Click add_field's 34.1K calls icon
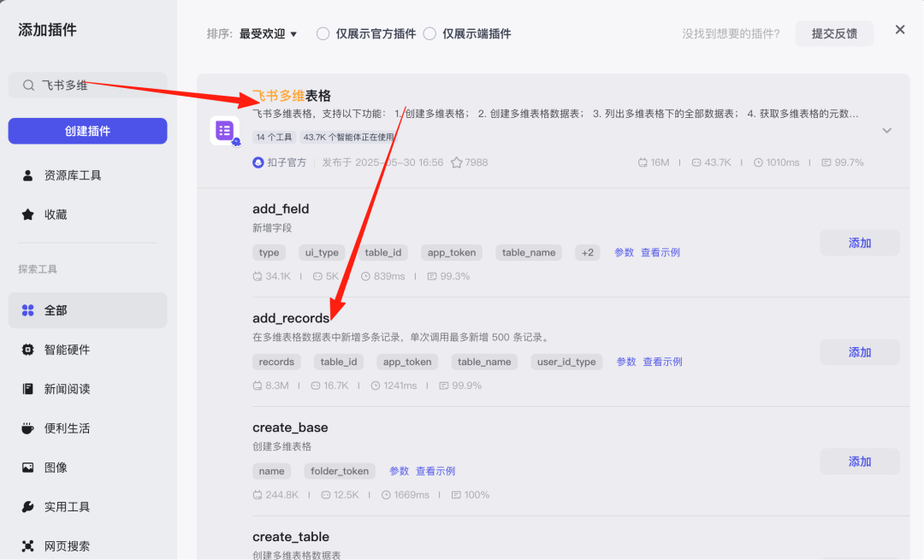The image size is (924, 560). point(257,276)
